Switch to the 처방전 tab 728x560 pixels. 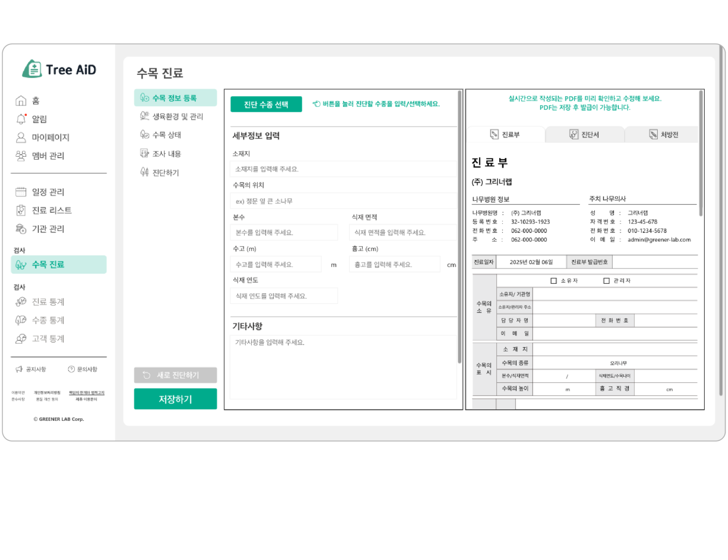[x=664, y=135]
